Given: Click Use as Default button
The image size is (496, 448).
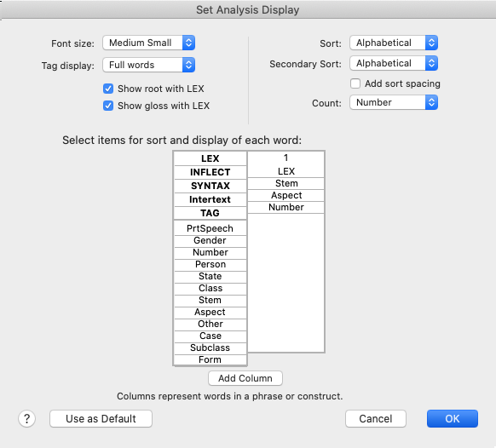Looking at the screenshot, I should (101, 418).
